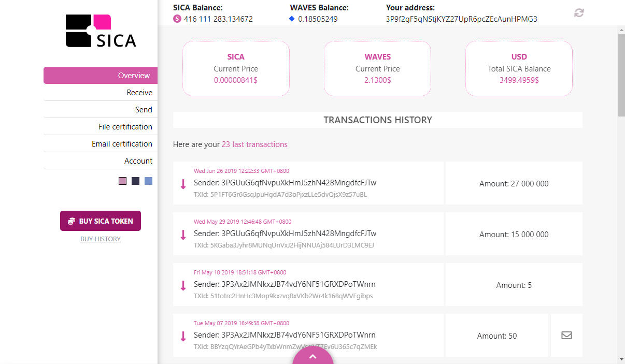Click WAVES price value 2.1300$
The image size is (625, 364).
[x=377, y=80]
